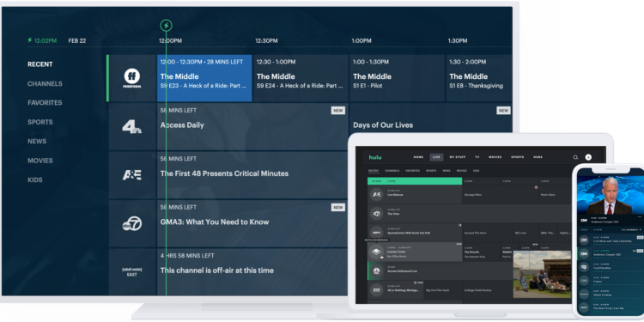Switch to CHANNELS in the TV sidebar
This screenshot has height=322, width=644.
tap(45, 83)
